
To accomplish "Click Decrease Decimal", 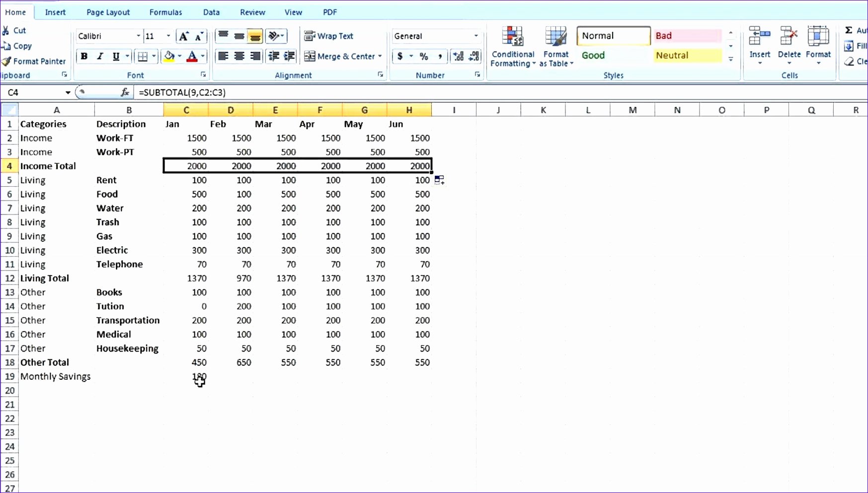I will tap(474, 56).
